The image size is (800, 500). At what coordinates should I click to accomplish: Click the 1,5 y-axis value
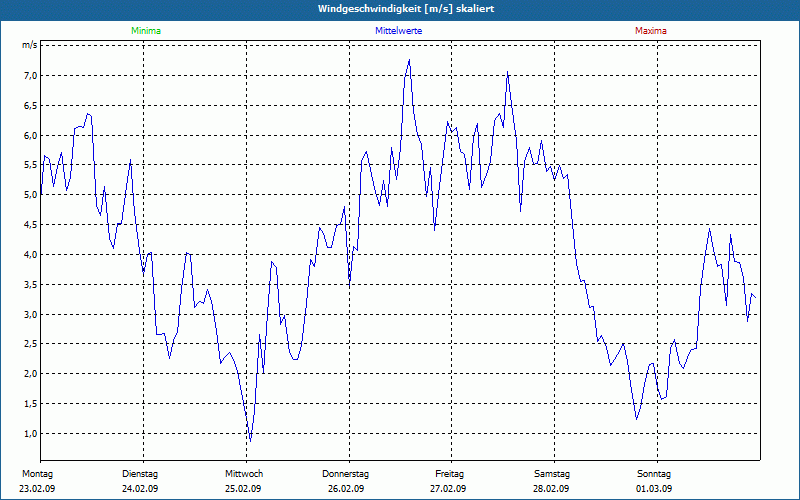pos(31,404)
